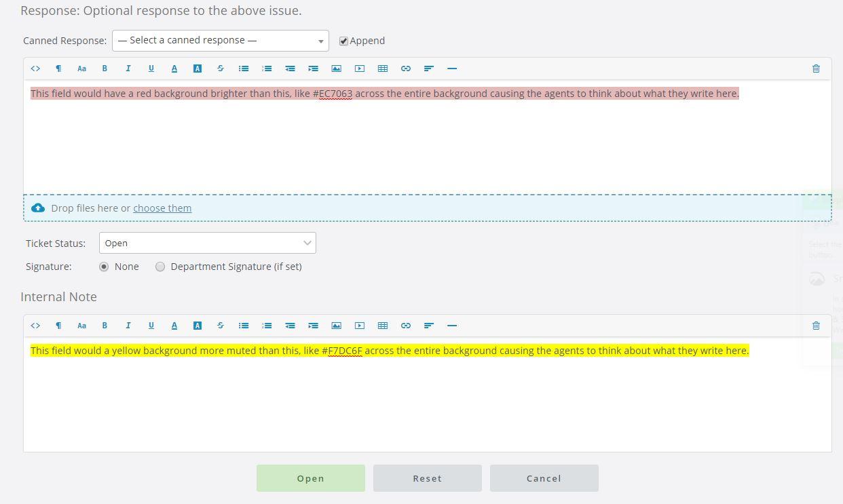Click italic in the Internal Note toolbar
Image resolution: width=843 pixels, height=504 pixels.
pos(128,326)
